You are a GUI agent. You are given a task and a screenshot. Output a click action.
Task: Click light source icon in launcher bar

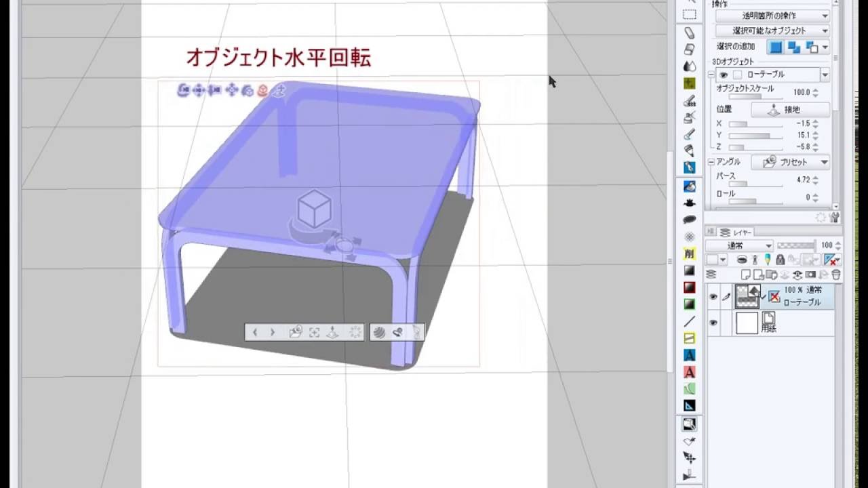pyautogui.click(x=398, y=332)
